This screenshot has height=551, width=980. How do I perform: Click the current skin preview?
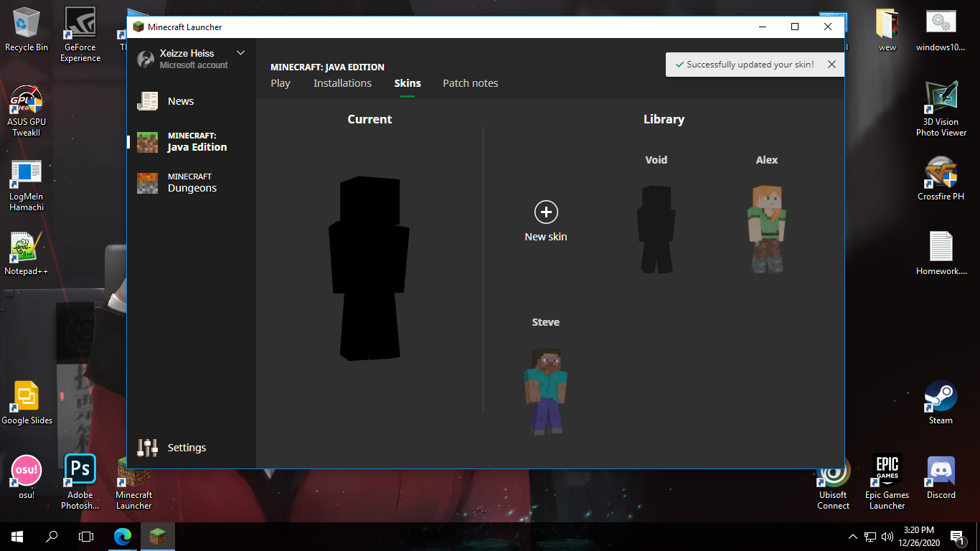[x=369, y=268]
